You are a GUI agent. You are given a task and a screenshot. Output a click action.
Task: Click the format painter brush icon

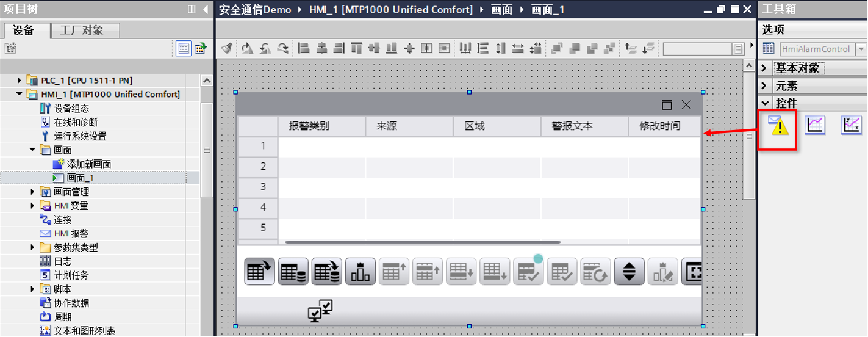tap(226, 48)
